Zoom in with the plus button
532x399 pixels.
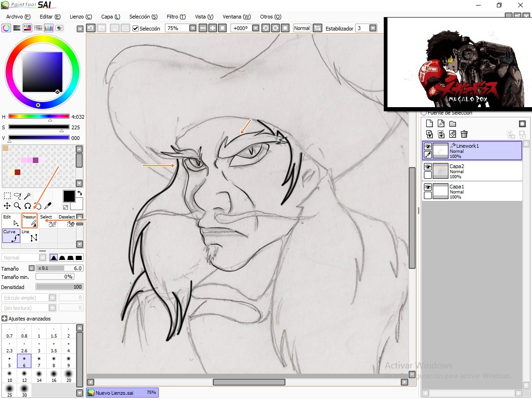pos(212,28)
